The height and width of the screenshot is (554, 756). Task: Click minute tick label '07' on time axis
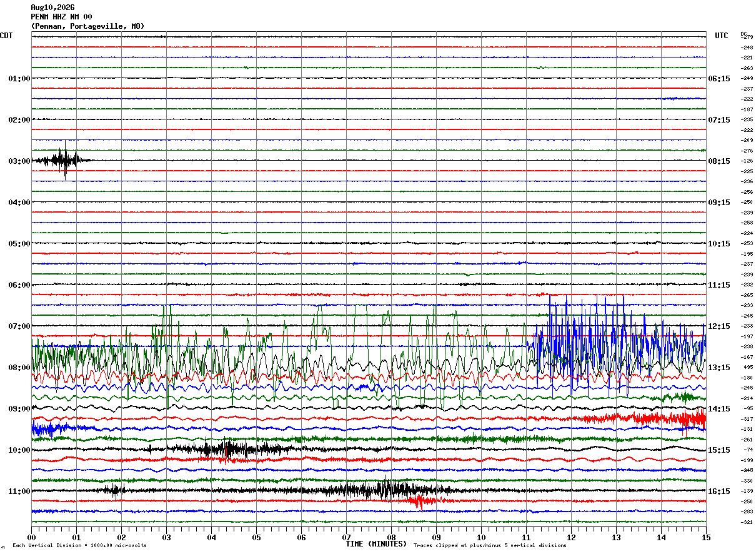pyautogui.click(x=347, y=537)
